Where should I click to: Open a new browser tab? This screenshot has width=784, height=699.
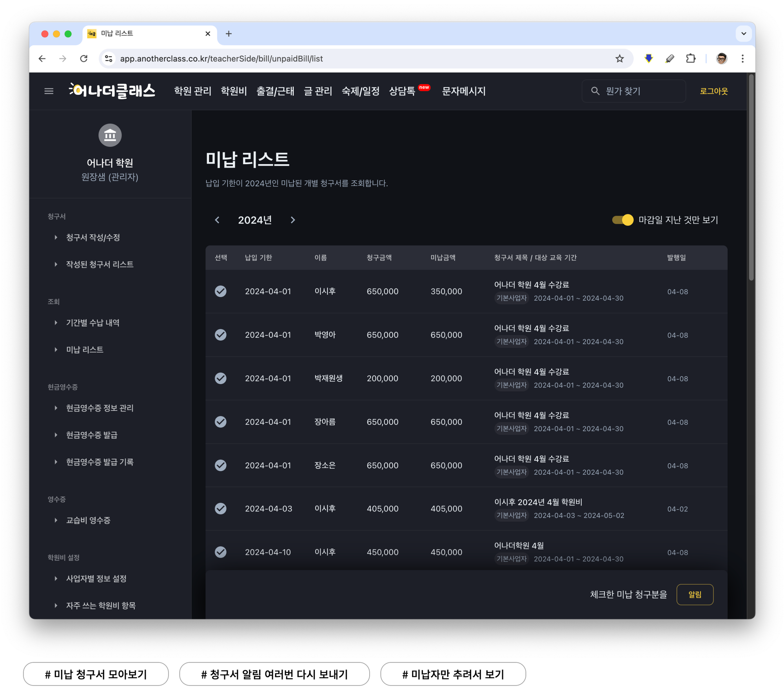229,34
